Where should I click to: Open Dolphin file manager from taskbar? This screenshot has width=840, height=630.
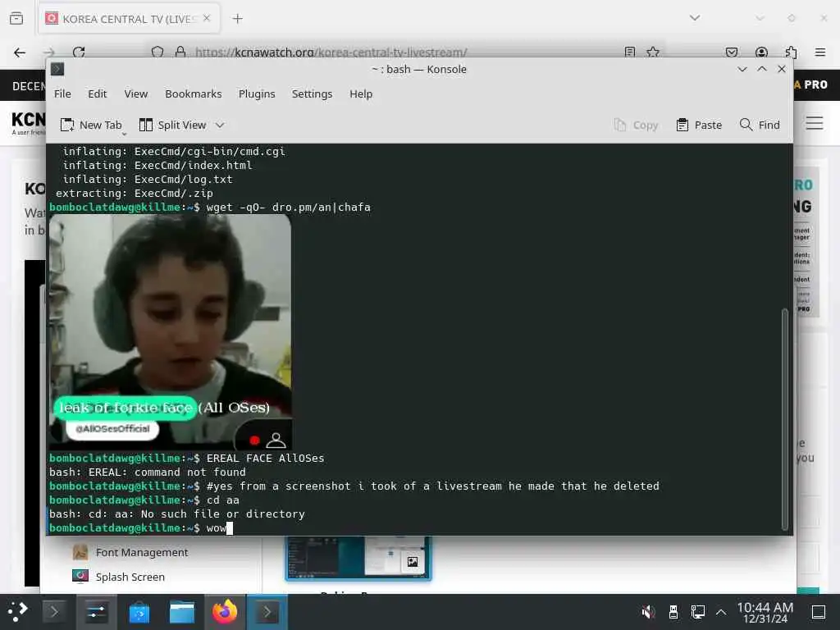point(182,612)
